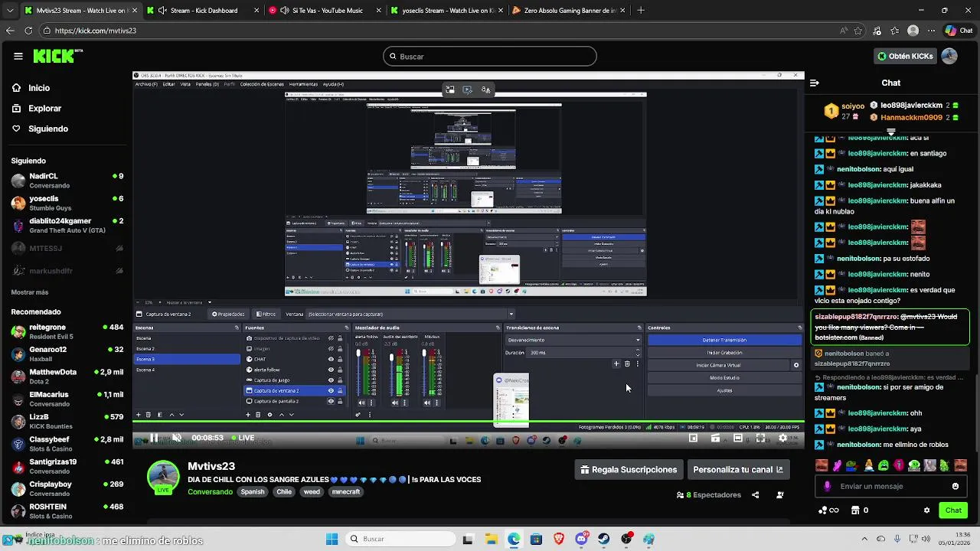Open Classybeef recommended channel
The image size is (980, 551).
(67, 444)
